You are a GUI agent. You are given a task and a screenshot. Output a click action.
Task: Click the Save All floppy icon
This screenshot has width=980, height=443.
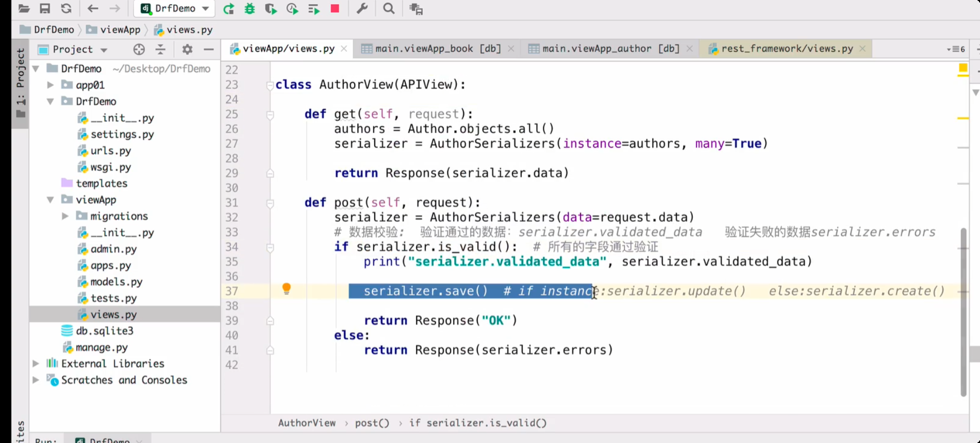(45, 9)
